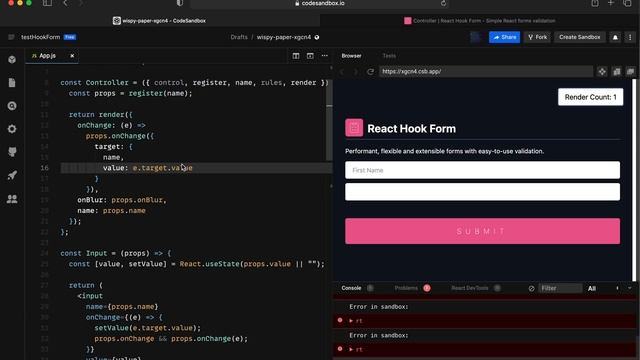Image resolution: width=640 pixels, height=360 pixels.
Task: Select the App.js file tab
Action: 48,56
